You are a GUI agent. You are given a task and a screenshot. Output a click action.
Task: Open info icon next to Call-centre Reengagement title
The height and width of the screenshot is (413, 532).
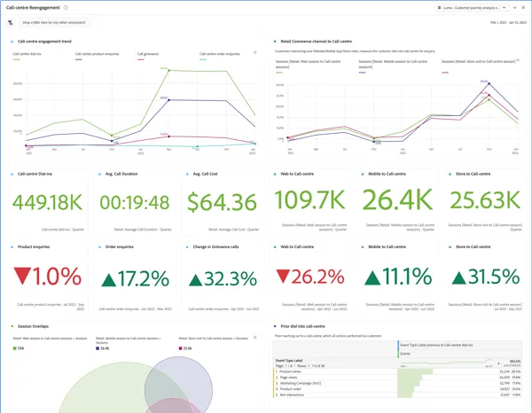click(x=66, y=7)
